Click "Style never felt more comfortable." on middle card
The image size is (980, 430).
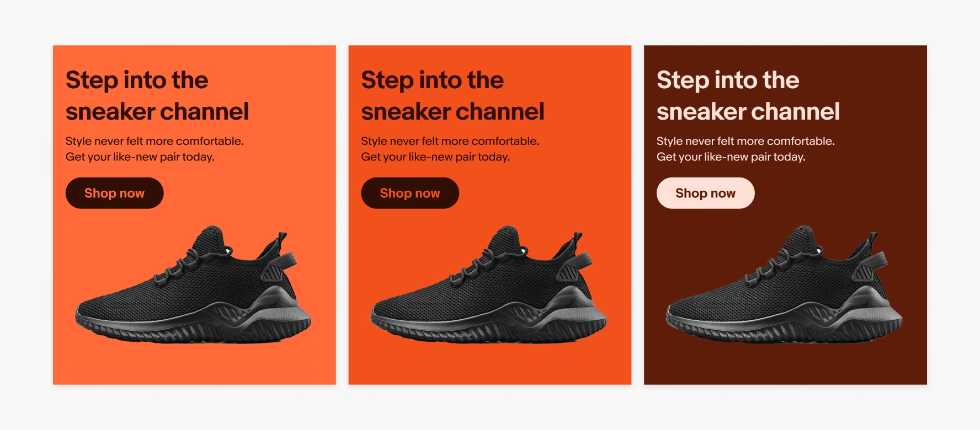click(450, 141)
